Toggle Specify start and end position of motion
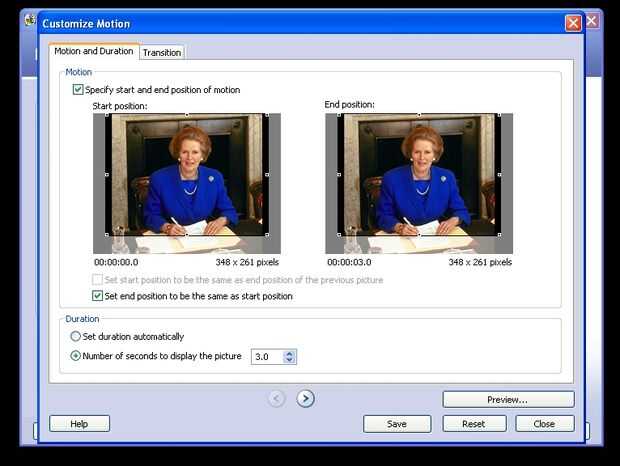The height and width of the screenshot is (466, 620). pyautogui.click(x=78, y=90)
